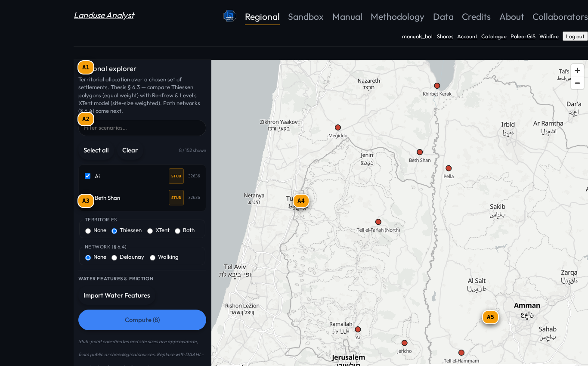Click the Ramallah label on map

coord(341,324)
